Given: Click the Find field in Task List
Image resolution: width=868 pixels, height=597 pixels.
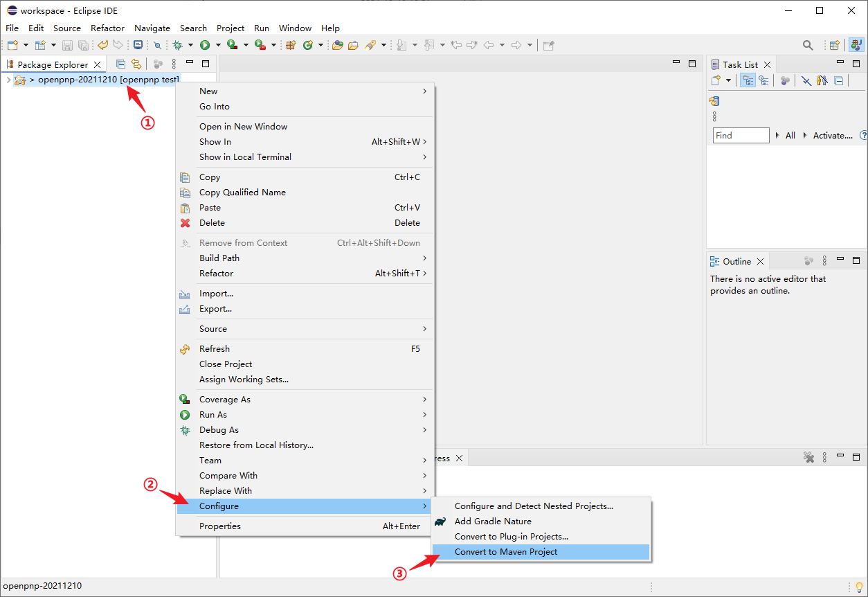Looking at the screenshot, I should [741, 136].
